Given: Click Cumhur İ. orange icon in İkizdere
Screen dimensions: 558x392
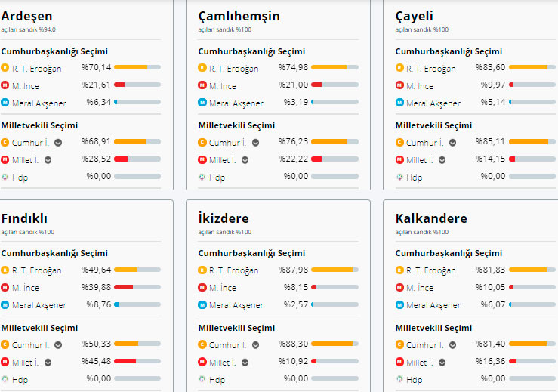Looking at the screenshot, I should click(202, 344).
